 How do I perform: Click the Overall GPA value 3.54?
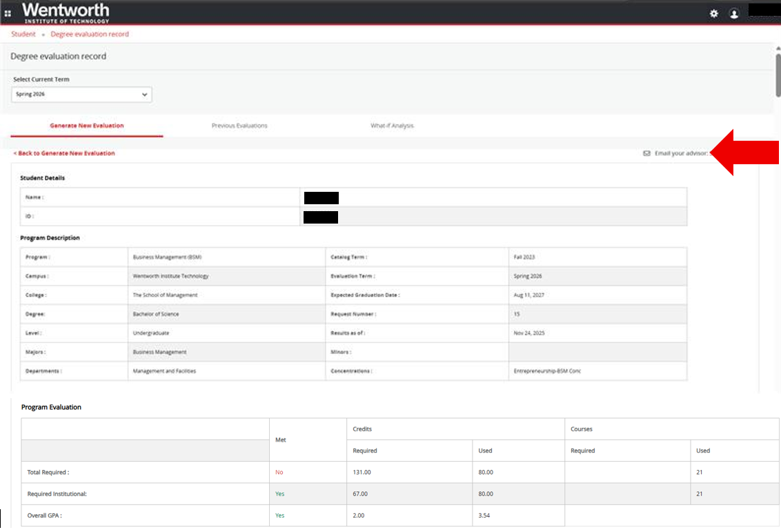pos(485,515)
